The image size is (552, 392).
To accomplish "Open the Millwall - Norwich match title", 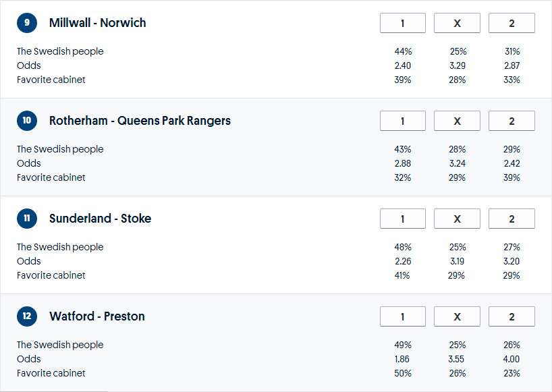I will click(97, 23).
